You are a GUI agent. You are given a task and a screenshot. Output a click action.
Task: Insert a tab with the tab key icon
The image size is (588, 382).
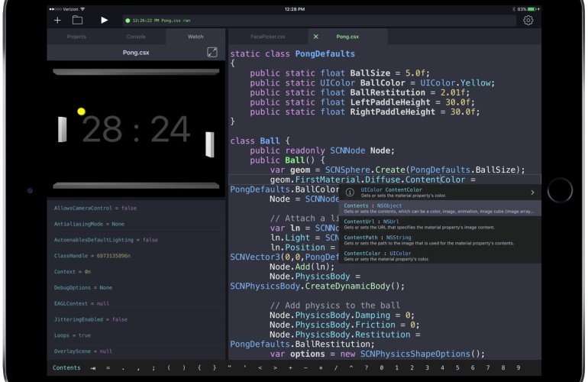(92, 367)
